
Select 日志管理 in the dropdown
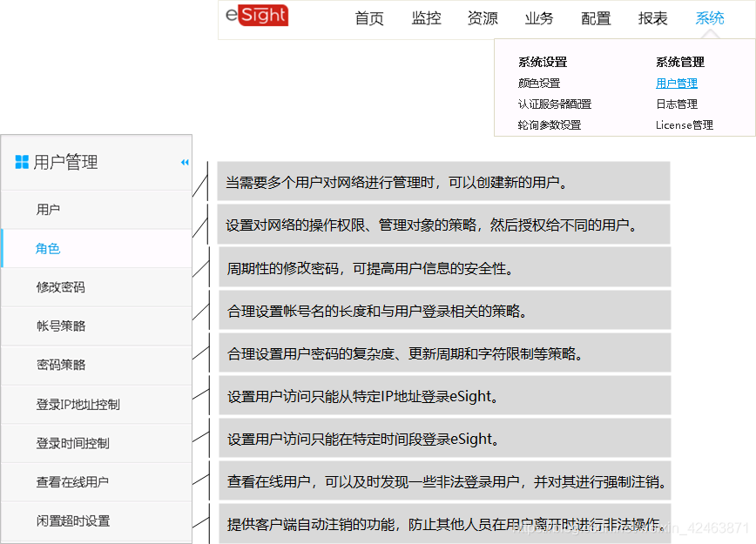pyautogui.click(x=677, y=104)
